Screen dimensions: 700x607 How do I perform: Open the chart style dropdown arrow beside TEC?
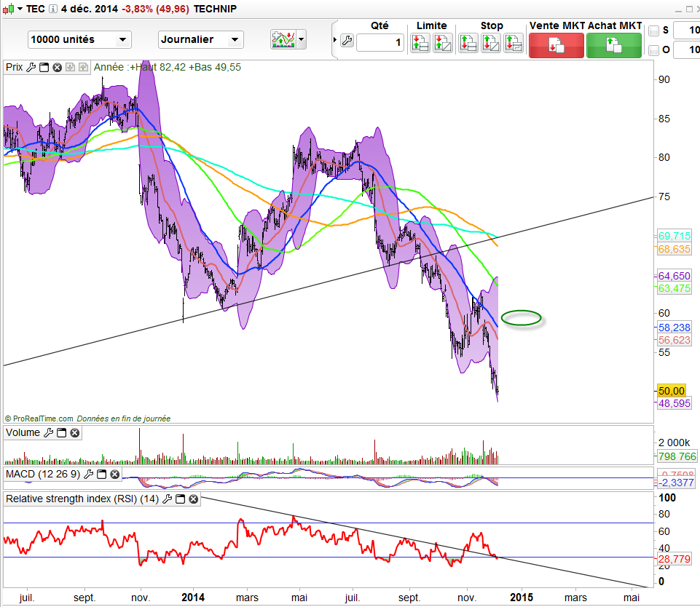(20, 9)
